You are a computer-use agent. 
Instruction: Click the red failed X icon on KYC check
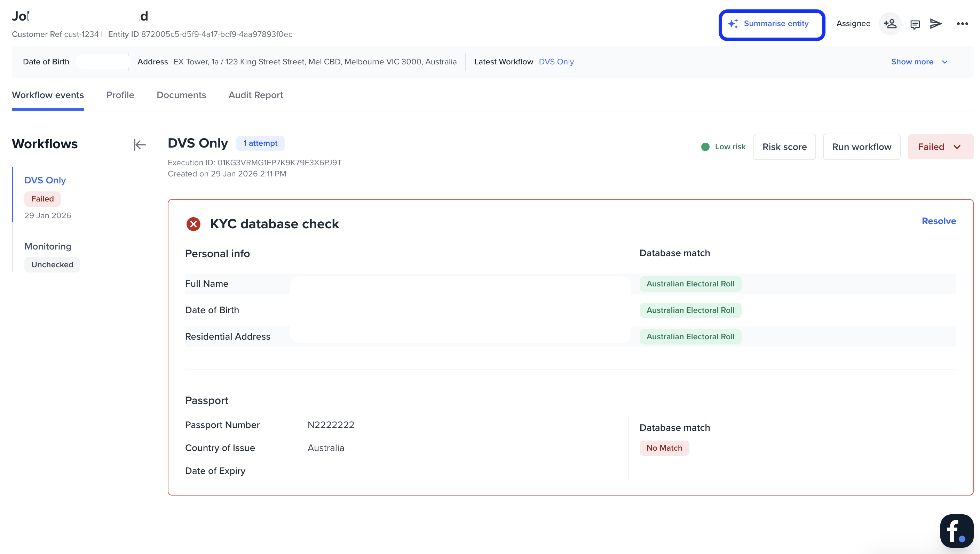click(x=193, y=224)
